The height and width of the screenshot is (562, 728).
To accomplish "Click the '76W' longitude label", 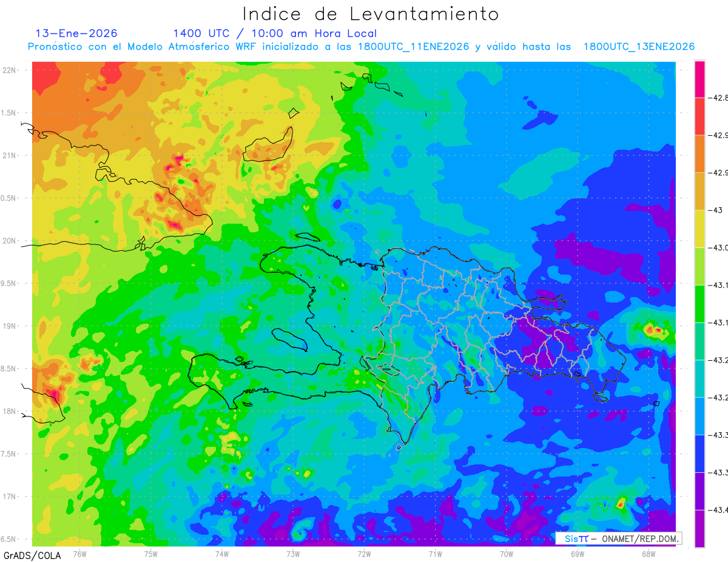I will coord(79,554).
